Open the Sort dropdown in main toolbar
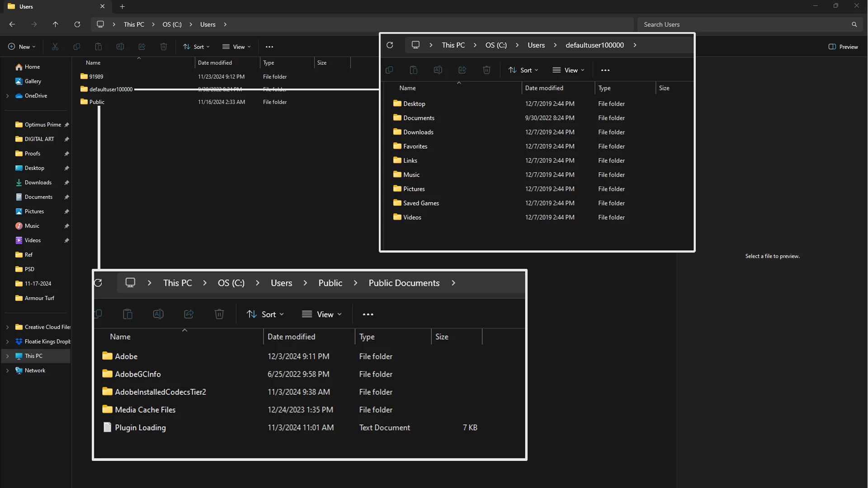 tap(196, 47)
